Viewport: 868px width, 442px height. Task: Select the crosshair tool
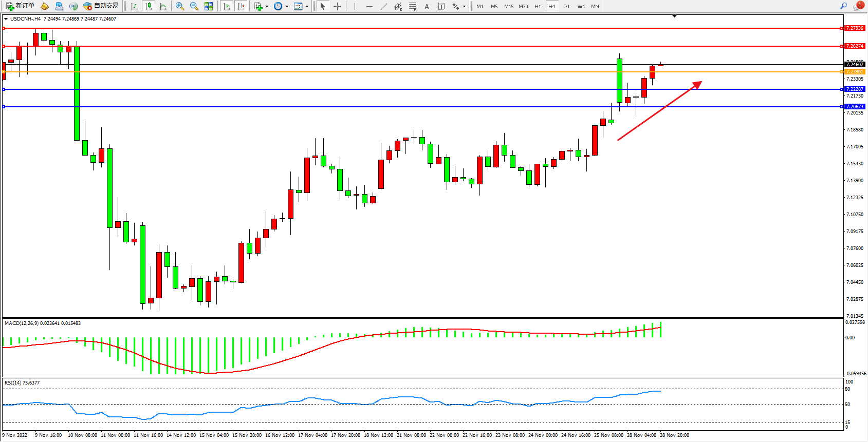click(337, 6)
